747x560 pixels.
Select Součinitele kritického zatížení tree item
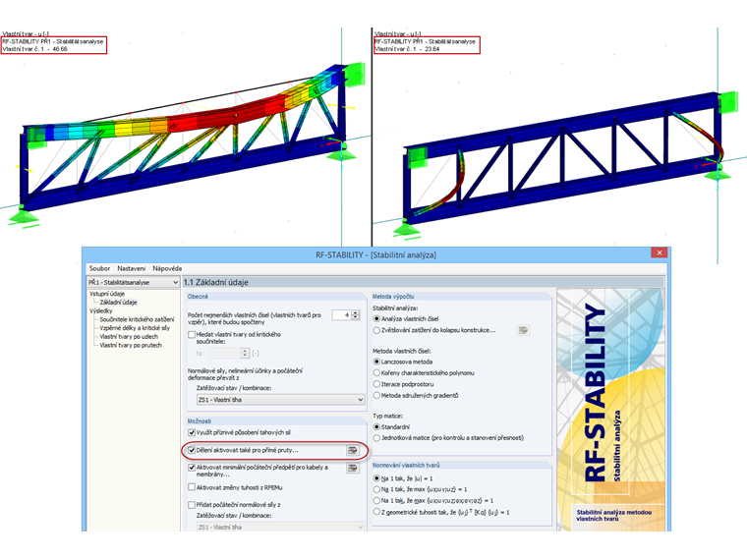[137, 319]
